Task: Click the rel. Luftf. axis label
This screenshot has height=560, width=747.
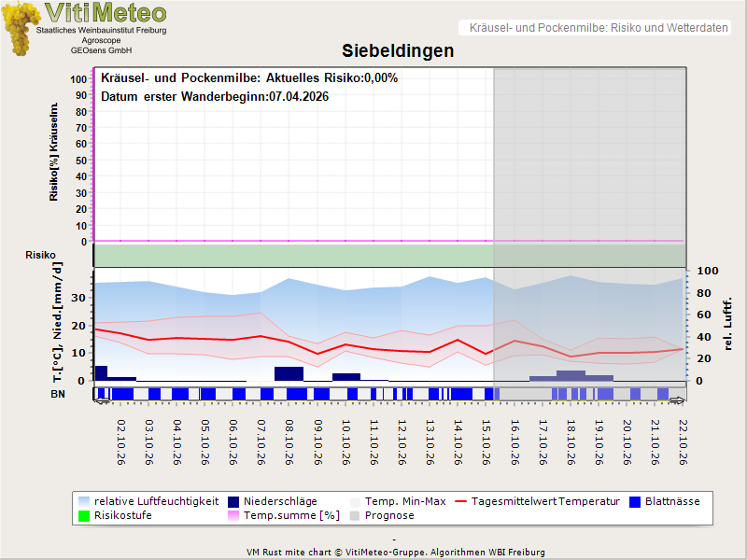Action: coord(727,324)
